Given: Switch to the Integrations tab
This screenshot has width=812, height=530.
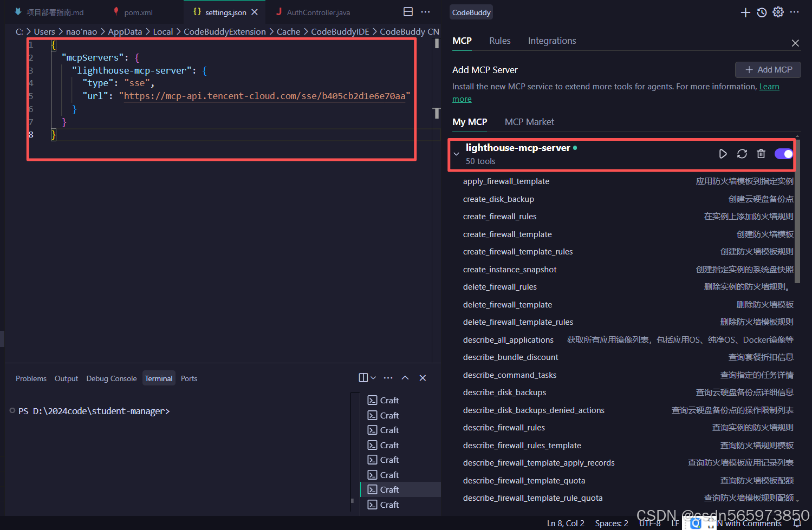Looking at the screenshot, I should pyautogui.click(x=552, y=41).
